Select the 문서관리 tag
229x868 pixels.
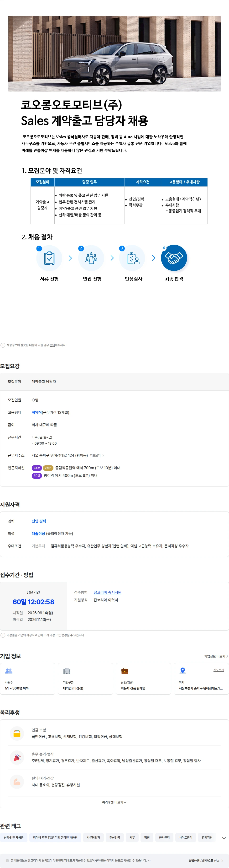[164, 837]
